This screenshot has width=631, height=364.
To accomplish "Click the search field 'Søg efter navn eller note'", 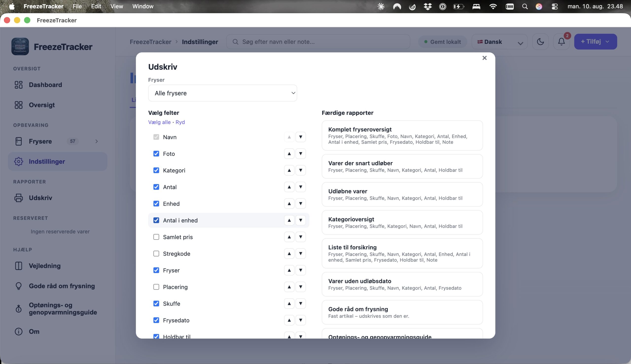I will pos(318,42).
